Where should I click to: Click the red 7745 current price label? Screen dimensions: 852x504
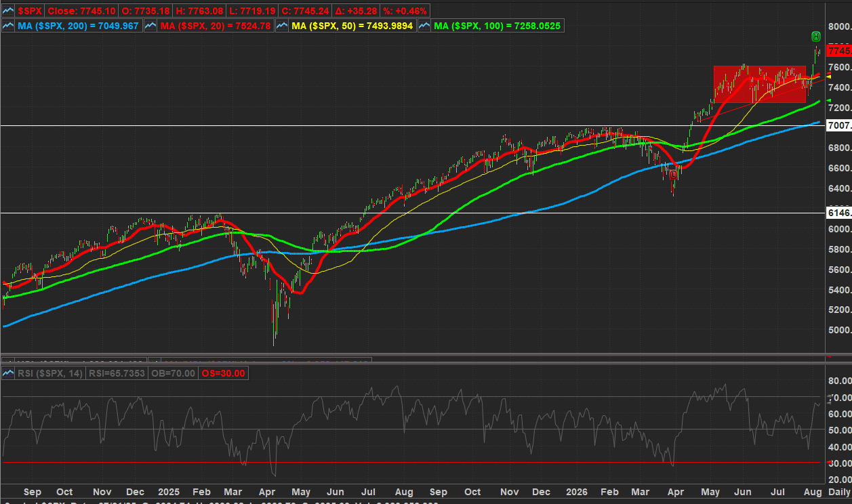[x=839, y=51]
